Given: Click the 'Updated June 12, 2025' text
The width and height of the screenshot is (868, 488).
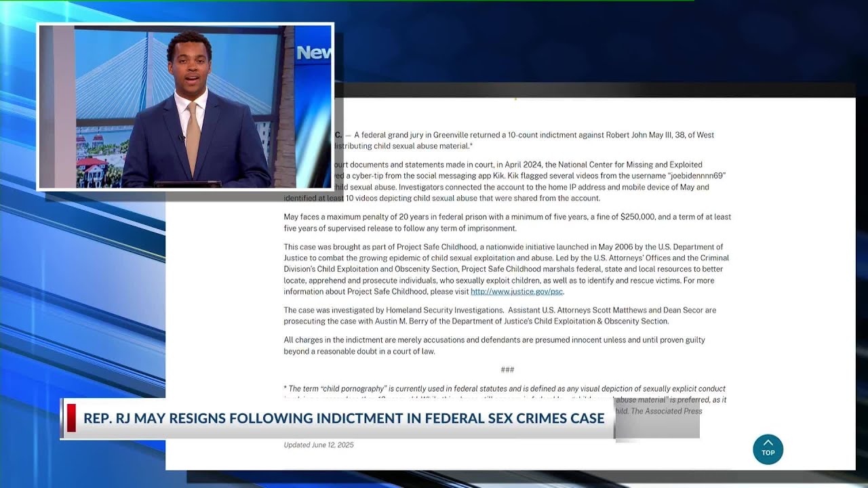Looking at the screenshot, I should click(319, 445).
